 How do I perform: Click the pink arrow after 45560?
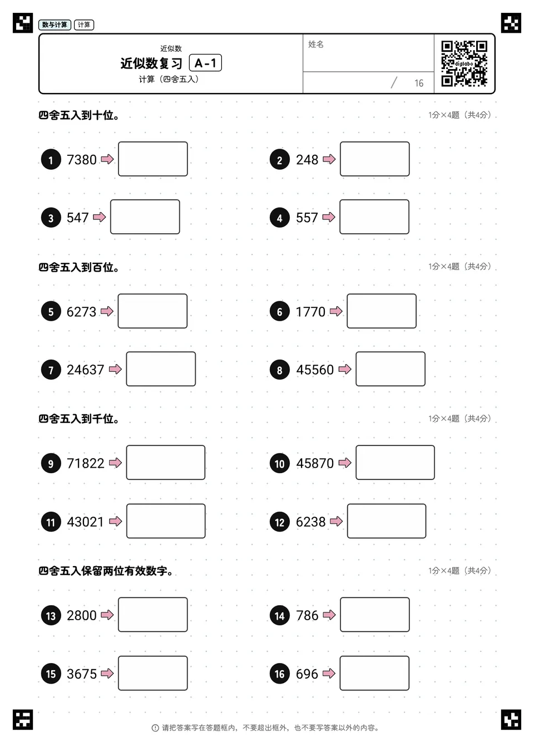(x=345, y=369)
